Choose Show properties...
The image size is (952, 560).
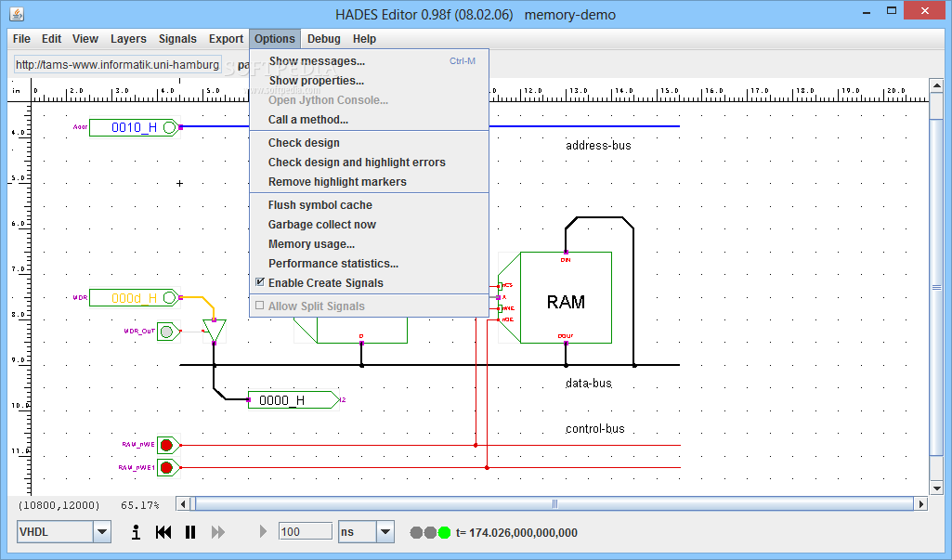[x=369, y=80]
